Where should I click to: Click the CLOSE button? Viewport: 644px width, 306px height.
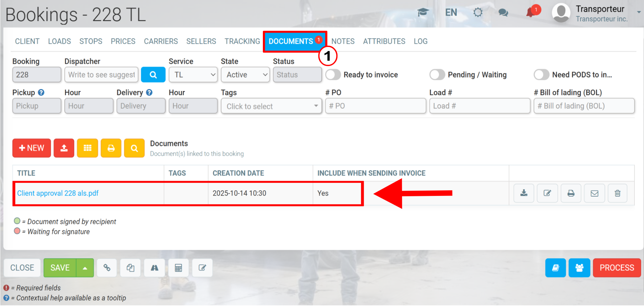click(22, 268)
